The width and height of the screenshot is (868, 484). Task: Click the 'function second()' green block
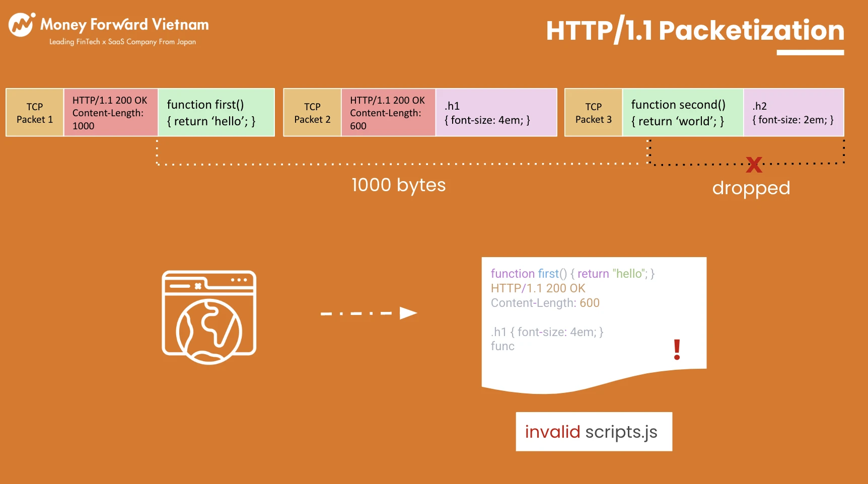(x=683, y=113)
